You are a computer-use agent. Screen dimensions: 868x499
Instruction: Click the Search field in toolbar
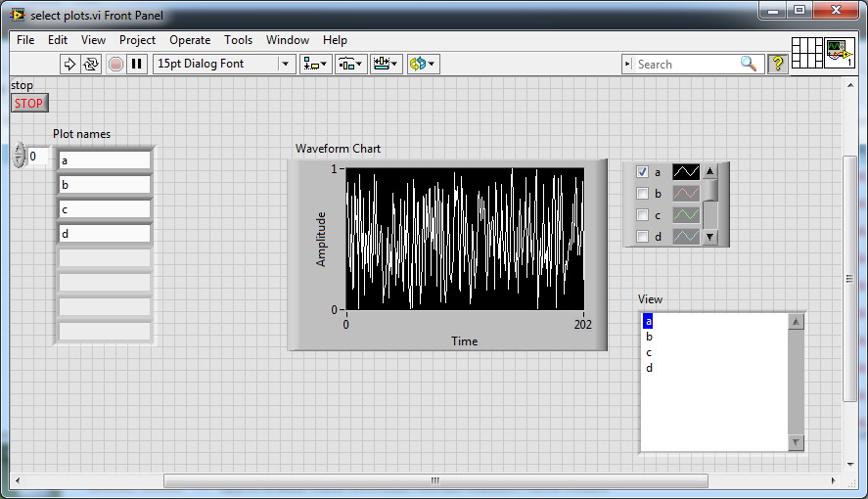(685, 64)
